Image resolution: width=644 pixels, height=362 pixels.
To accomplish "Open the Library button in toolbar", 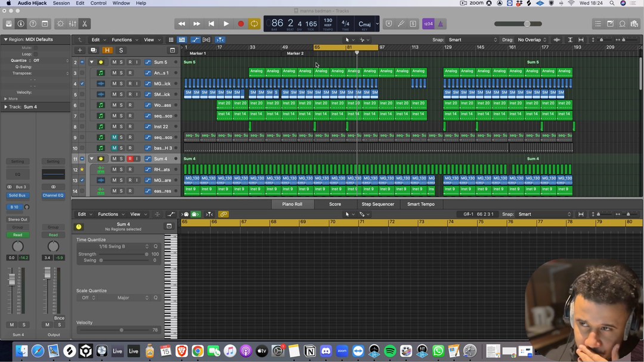I will coord(8,24).
